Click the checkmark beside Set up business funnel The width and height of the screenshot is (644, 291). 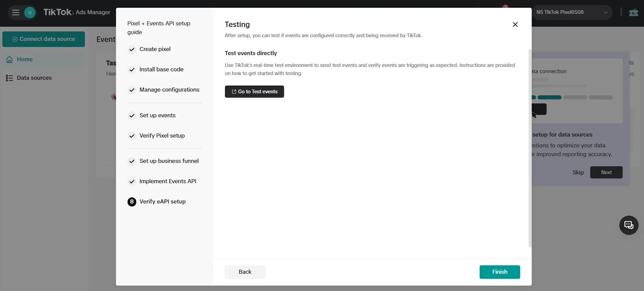click(132, 161)
